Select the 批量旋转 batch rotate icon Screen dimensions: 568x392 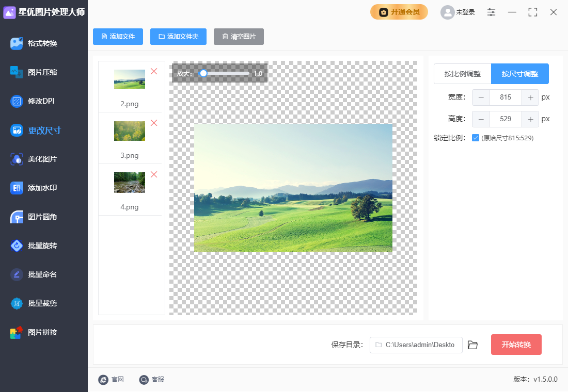tap(17, 246)
